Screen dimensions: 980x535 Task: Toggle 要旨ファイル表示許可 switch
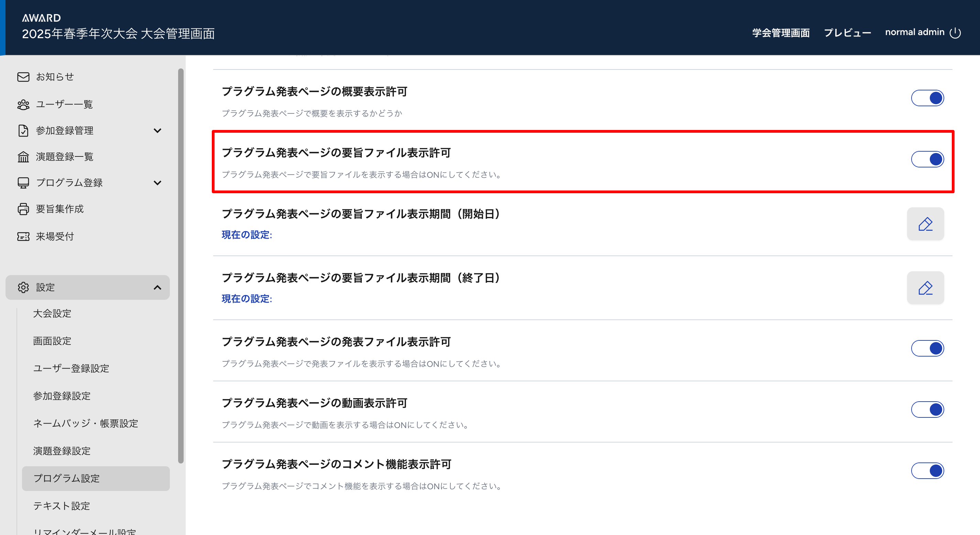[x=927, y=159]
